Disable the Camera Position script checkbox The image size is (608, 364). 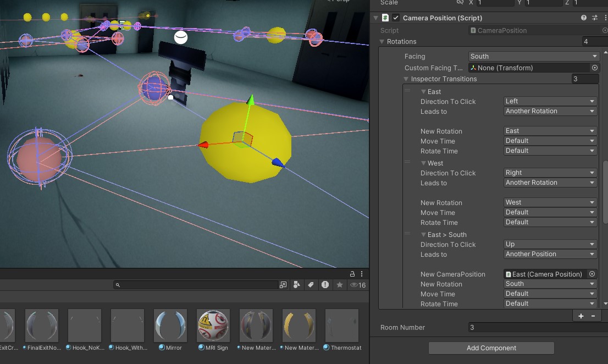click(395, 18)
